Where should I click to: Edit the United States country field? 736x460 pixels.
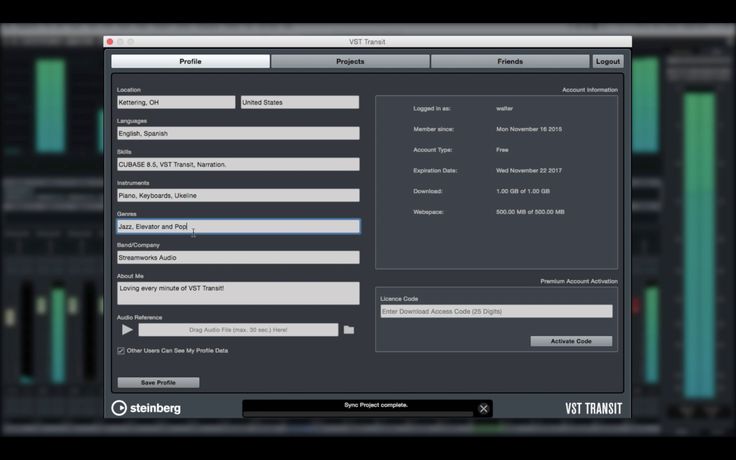point(300,102)
